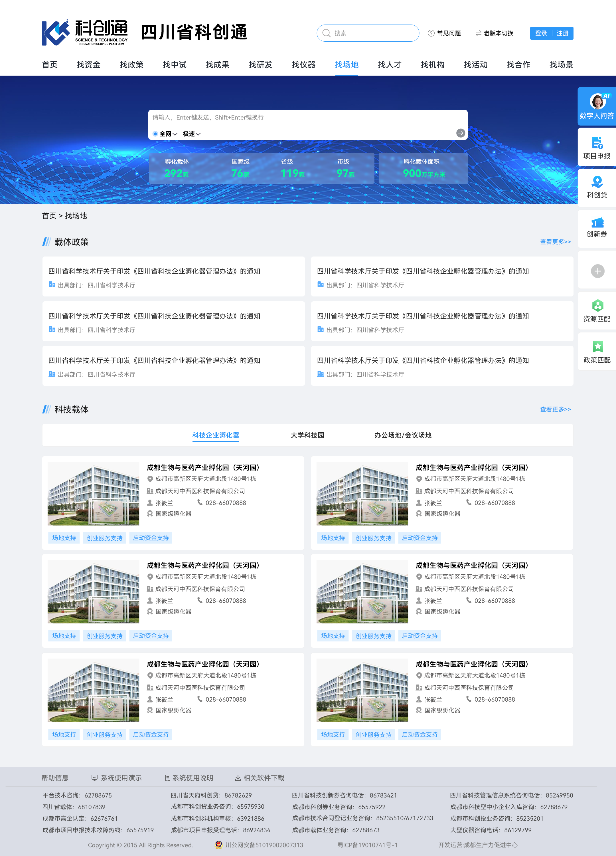Switch to the 办公场地/会议场地 tab

tap(403, 435)
